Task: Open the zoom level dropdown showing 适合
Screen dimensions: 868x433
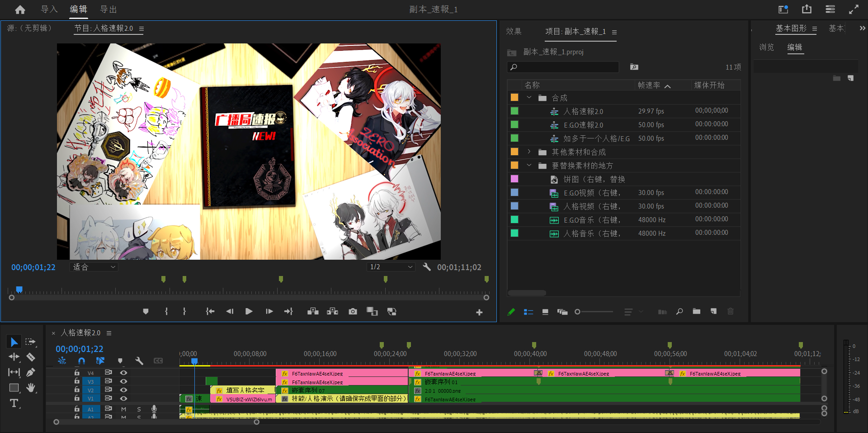Action: point(94,267)
